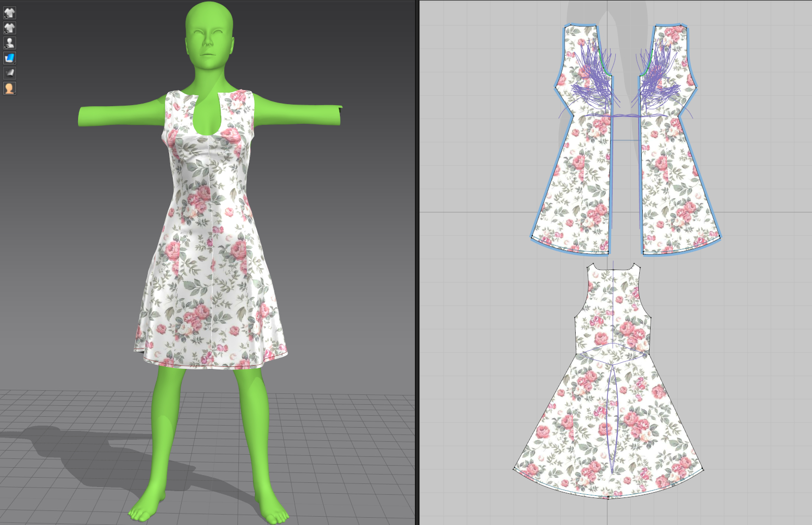The height and width of the screenshot is (525, 812).
Task: Toggle the second shirt visibility icon
Action: click(9, 28)
